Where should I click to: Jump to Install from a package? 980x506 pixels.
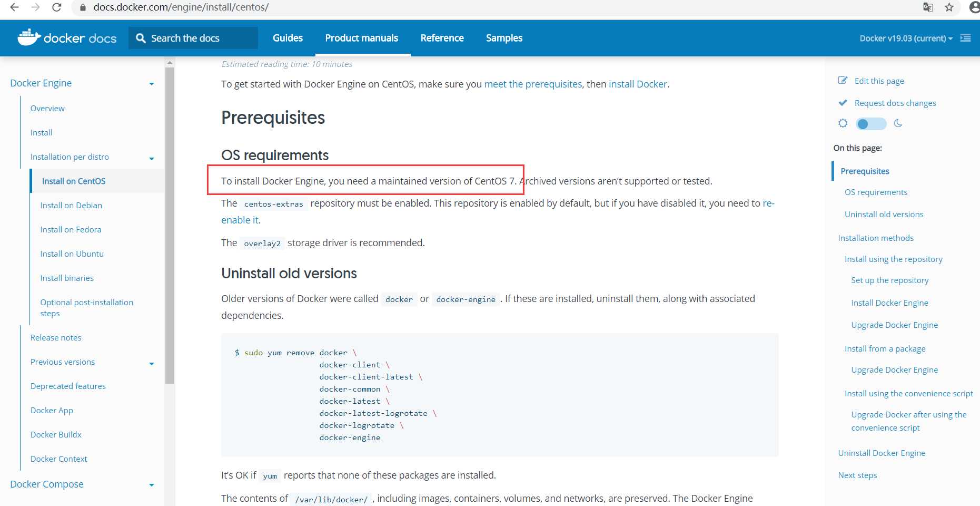885,348
